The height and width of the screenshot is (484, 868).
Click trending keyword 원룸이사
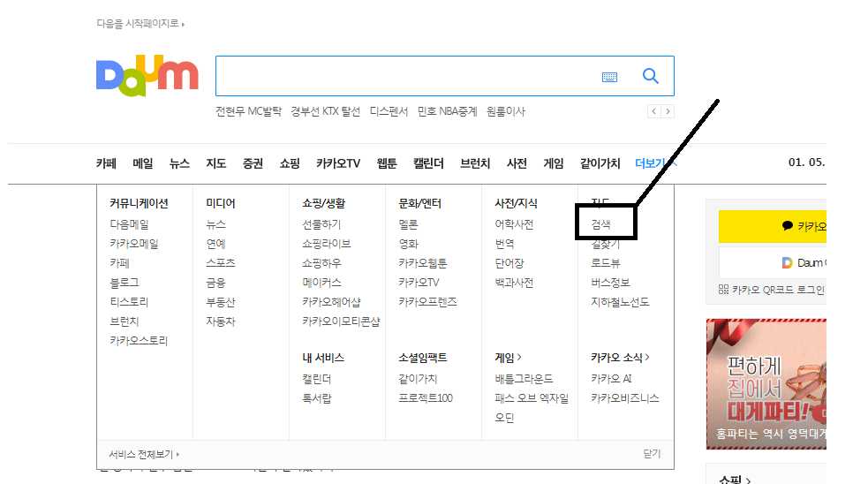click(x=505, y=111)
